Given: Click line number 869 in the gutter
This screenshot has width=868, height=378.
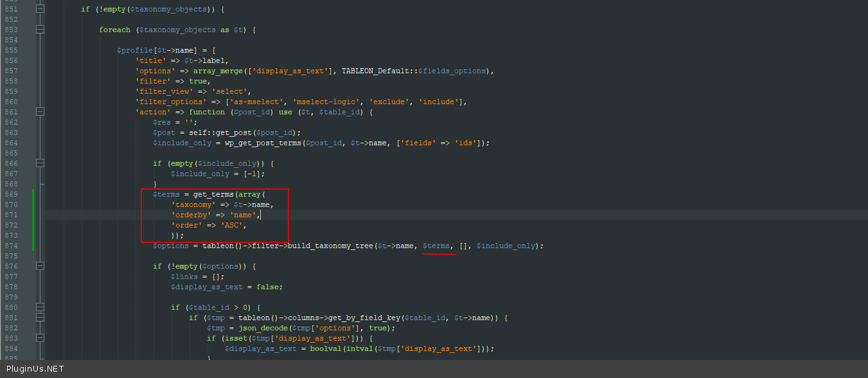Looking at the screenshot, I should coord(11,194).
